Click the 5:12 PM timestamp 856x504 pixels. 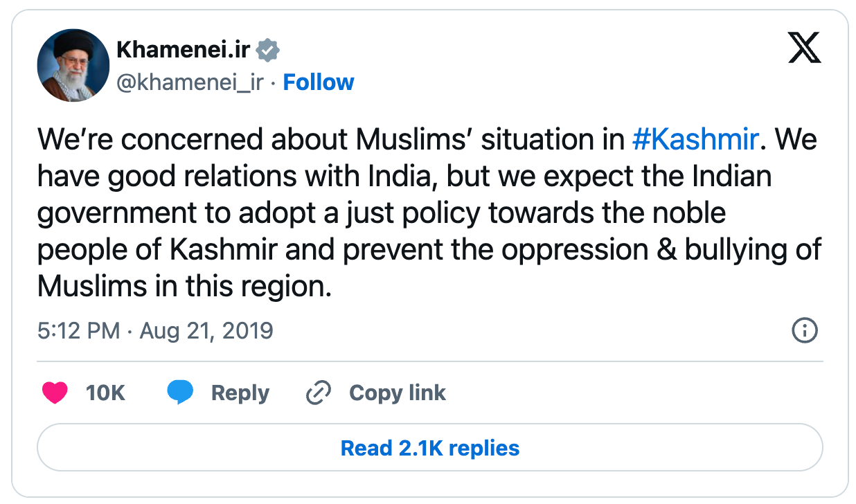pos(78,330)
